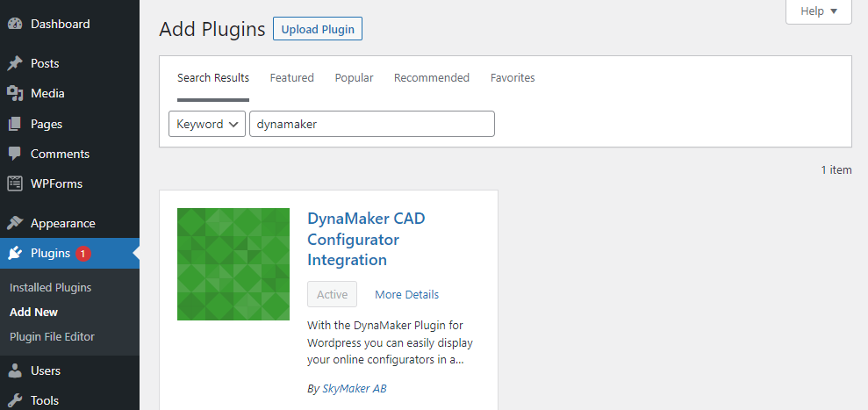The image size is (868, 410).
Task: Click the Upload Plugin button
Action: tap(318, 29)
